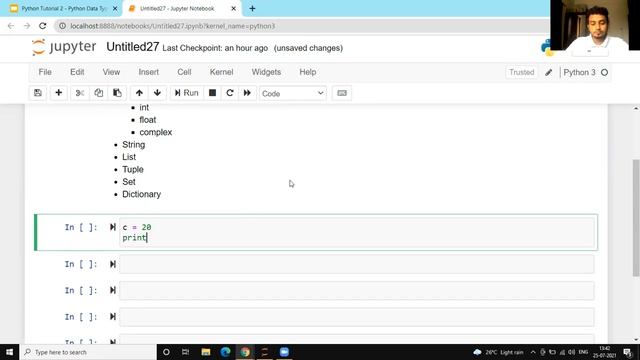The image size is (640, 360).
Task: Paste cells below icon
Action: pyautogui.click(x=117, y=93)
